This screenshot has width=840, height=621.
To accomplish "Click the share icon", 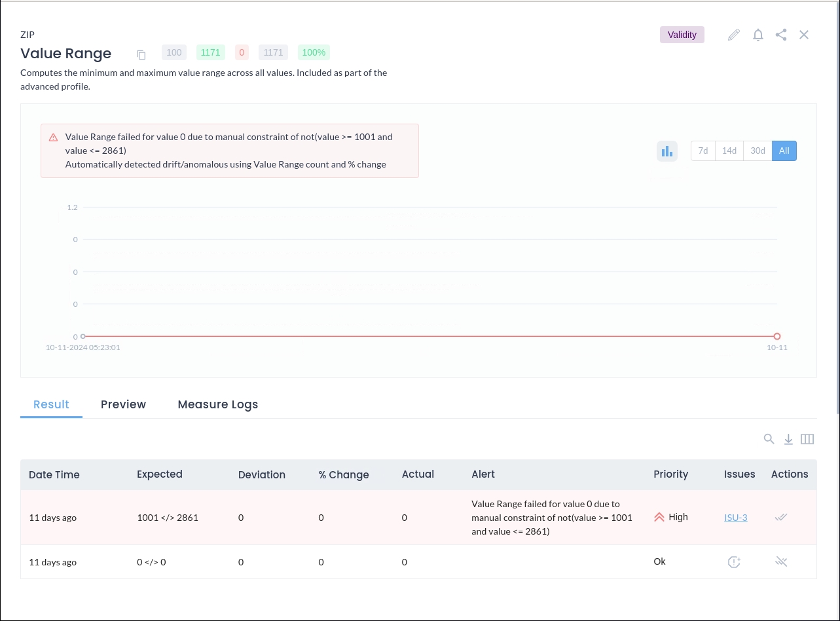I will point(781,35).
